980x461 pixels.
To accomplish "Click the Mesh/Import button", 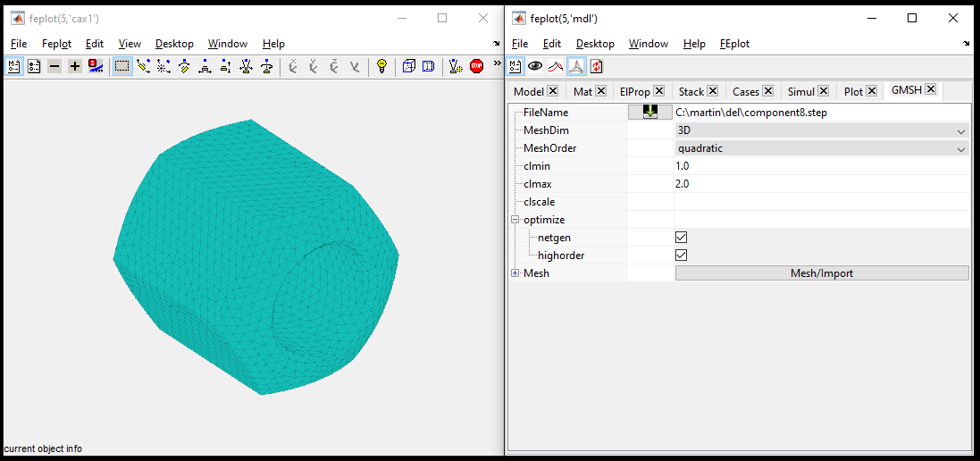I will (821, 273).
